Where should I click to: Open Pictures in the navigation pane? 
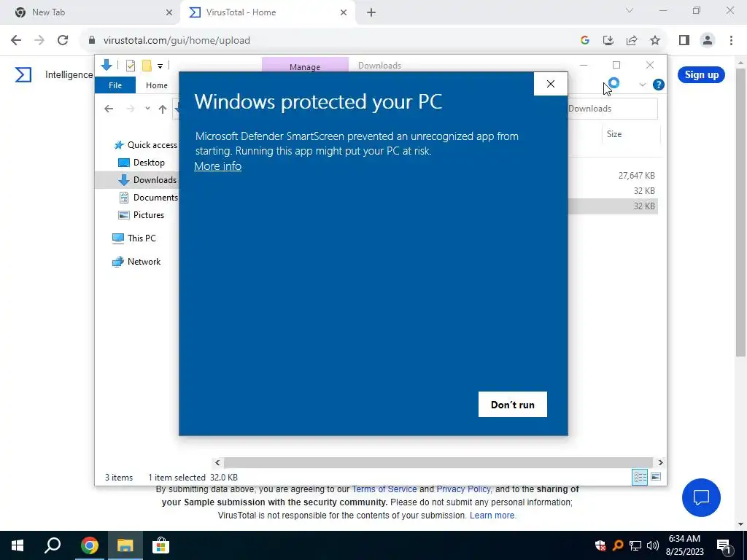pyautogui.click(x=141, y=215)
